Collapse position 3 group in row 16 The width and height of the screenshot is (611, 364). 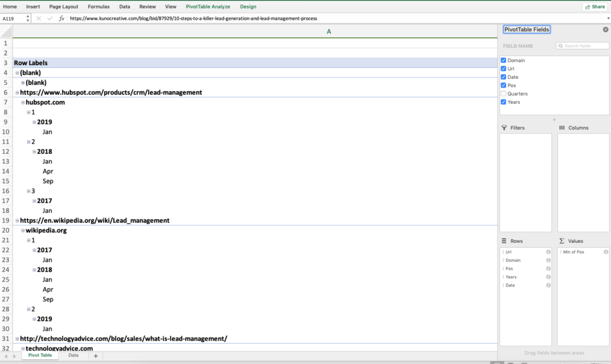coord(29,191)
